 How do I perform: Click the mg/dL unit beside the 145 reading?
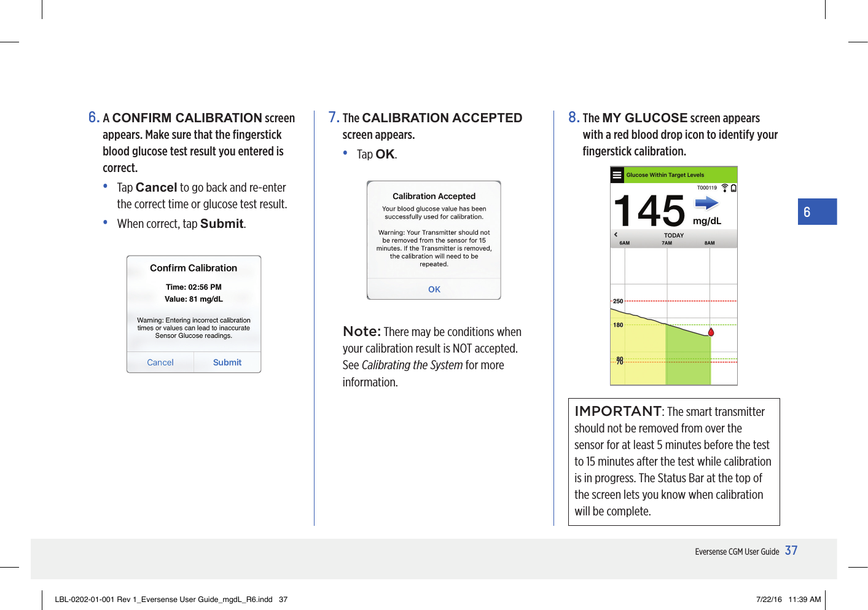point(707,221)
